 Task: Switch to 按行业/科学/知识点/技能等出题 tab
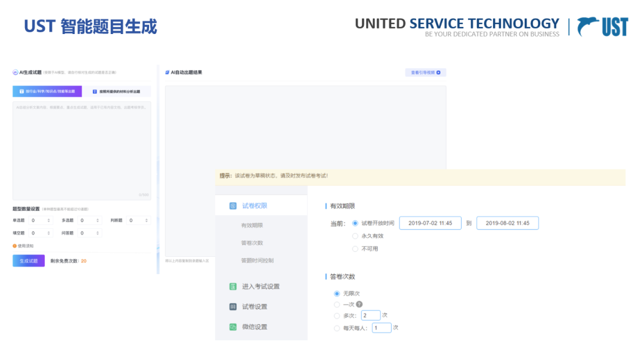[47, 91]
